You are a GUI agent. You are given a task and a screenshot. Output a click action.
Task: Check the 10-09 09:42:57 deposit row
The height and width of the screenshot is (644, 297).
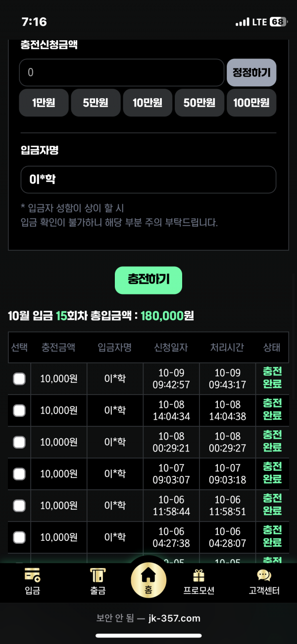pyautogui.click(x=19, y=379)
